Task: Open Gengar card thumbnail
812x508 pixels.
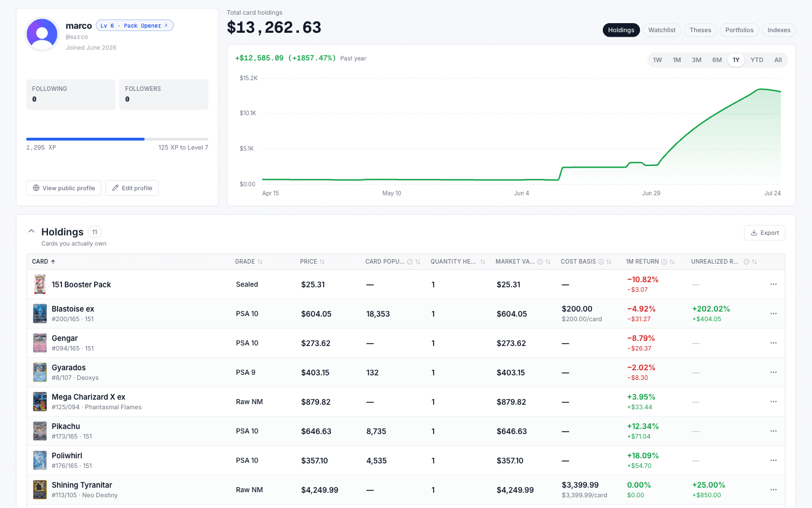Action: (40, 343)
